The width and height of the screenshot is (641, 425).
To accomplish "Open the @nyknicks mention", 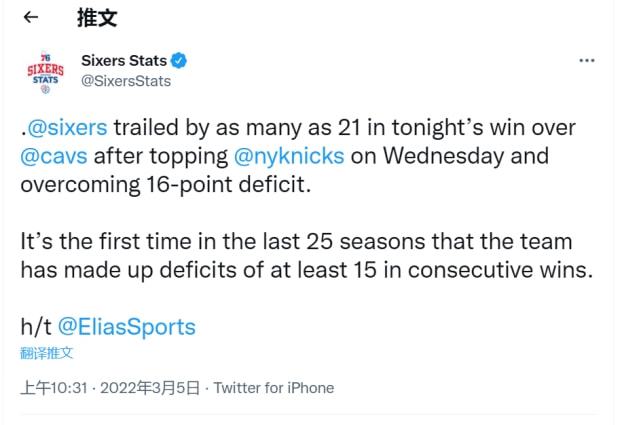I will pyautogui.click(x=289, y=156).
